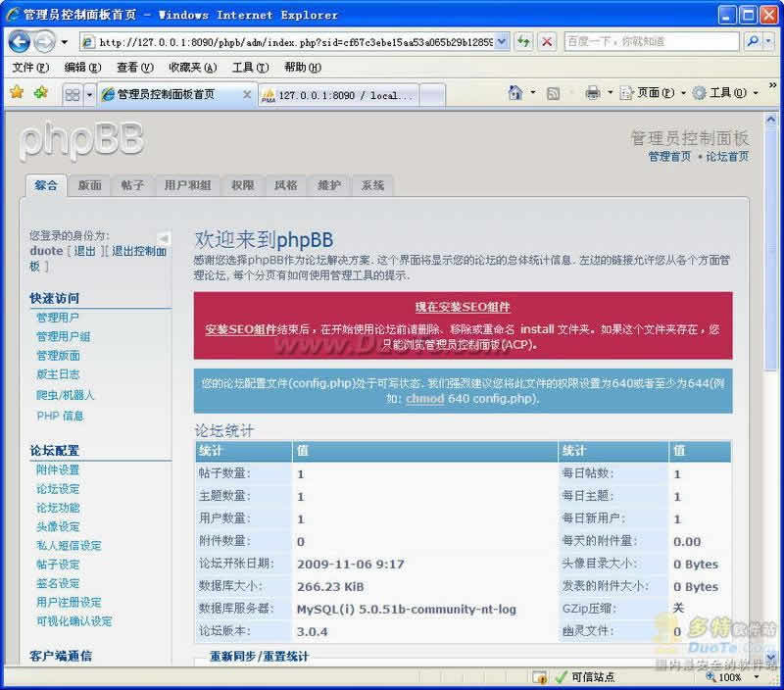Click the phpBB logo
Screen dimensions: 784x690
point(81,140)
